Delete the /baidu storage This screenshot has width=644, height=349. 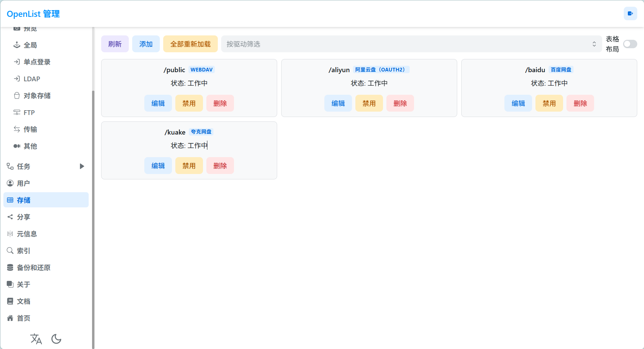click(x=580, y=103)
